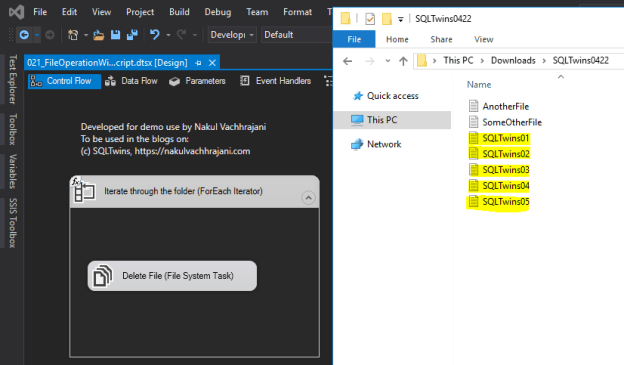Screen dimensions: 624x365
Task: Click the Properties checkmark icon in Explorer title bar
Action: [370, 19]
